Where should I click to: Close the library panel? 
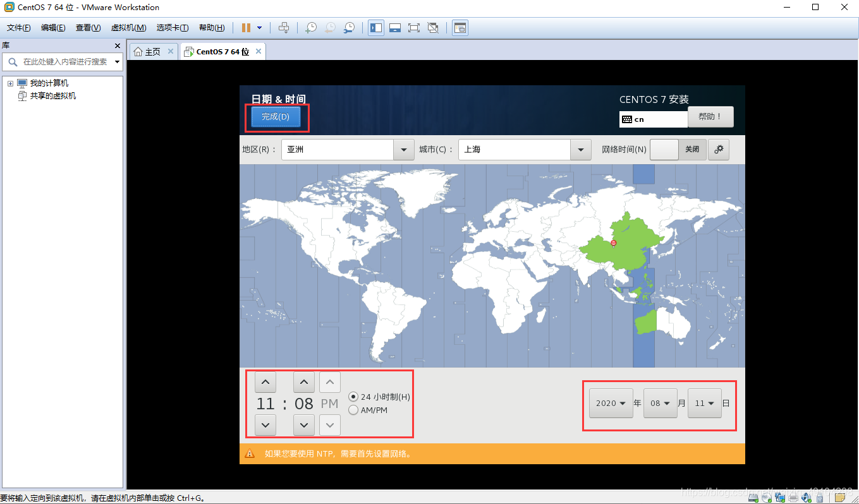tap(118, 46)
